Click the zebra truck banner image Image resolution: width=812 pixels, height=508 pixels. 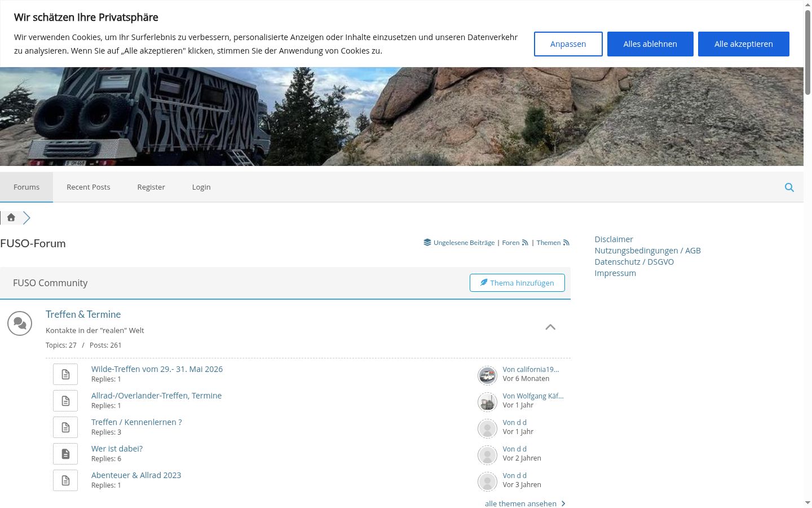[x=401, y=117]
